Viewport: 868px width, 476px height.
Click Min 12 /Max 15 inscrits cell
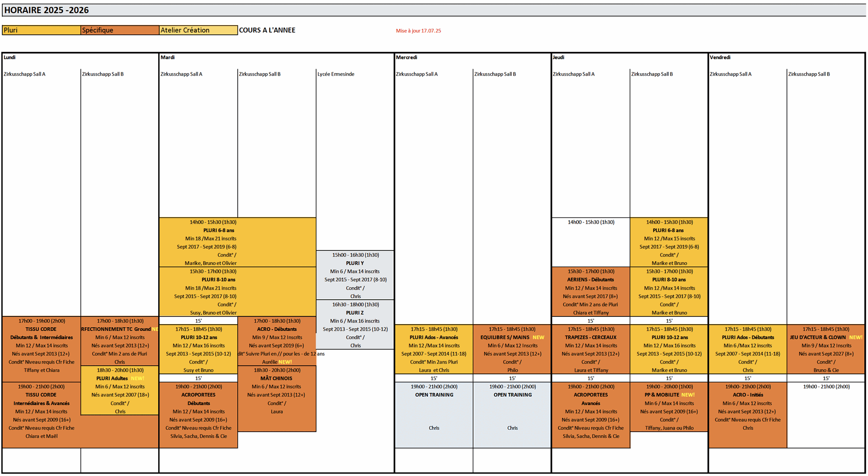click(669, 239)
